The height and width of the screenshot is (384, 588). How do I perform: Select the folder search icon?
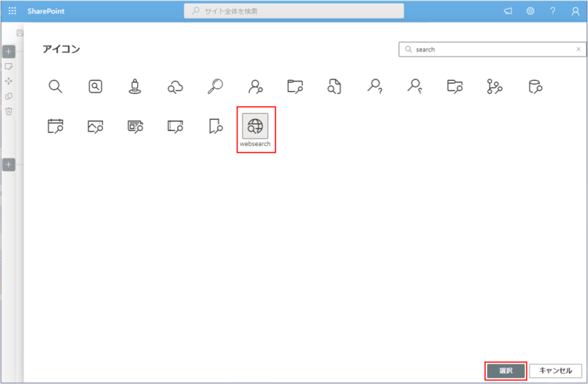pyautogui.click(x=295, y=87)
